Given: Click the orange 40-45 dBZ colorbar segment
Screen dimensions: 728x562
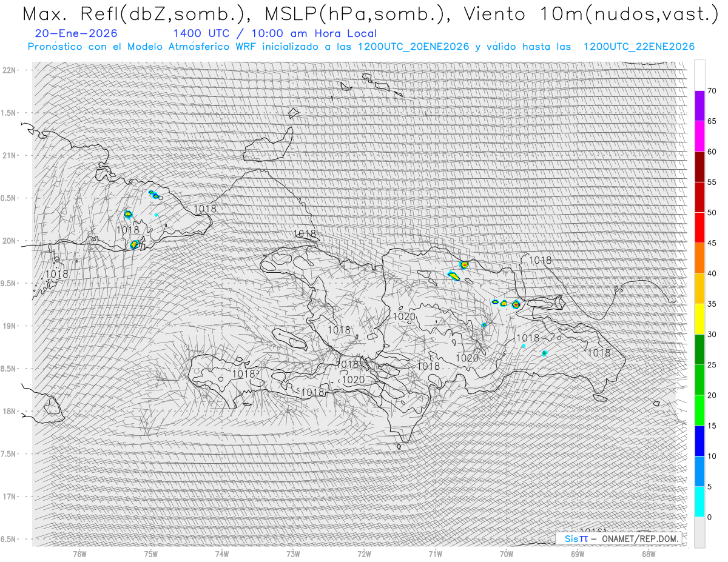Looking at the screenshot, I should [x=699, y=258].
